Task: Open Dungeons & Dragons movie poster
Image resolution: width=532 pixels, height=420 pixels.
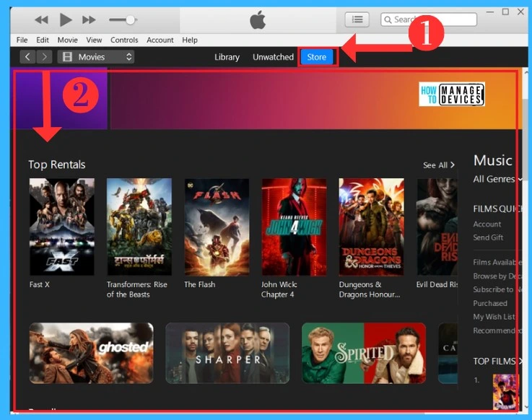Action: [x=372, y=227]
